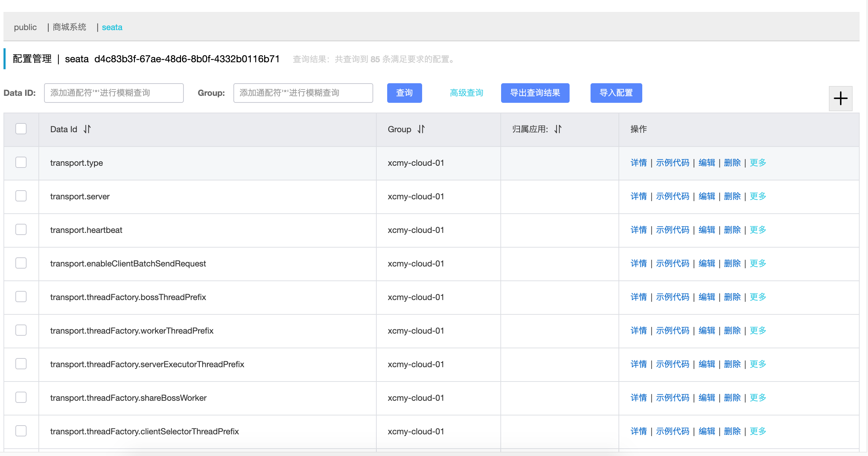The height and width of the screenshot is (456, 868).
Task: Select the transport.heartbeat row checkbox
Action: [21, 229]
